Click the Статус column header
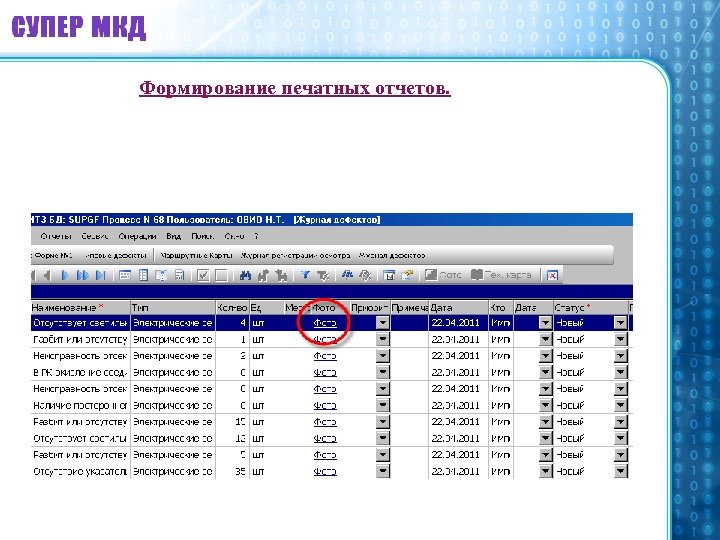This screenshot has height=540, width=720. click(x=591, y=308)
